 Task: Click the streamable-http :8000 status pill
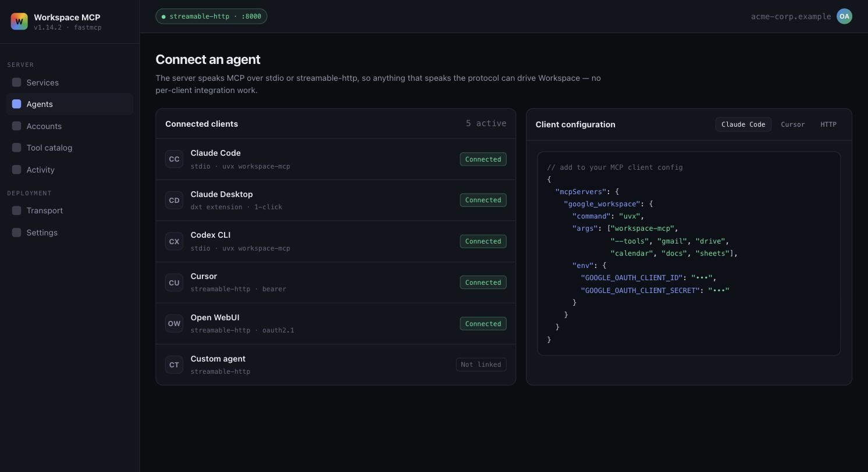pos(211,16)
